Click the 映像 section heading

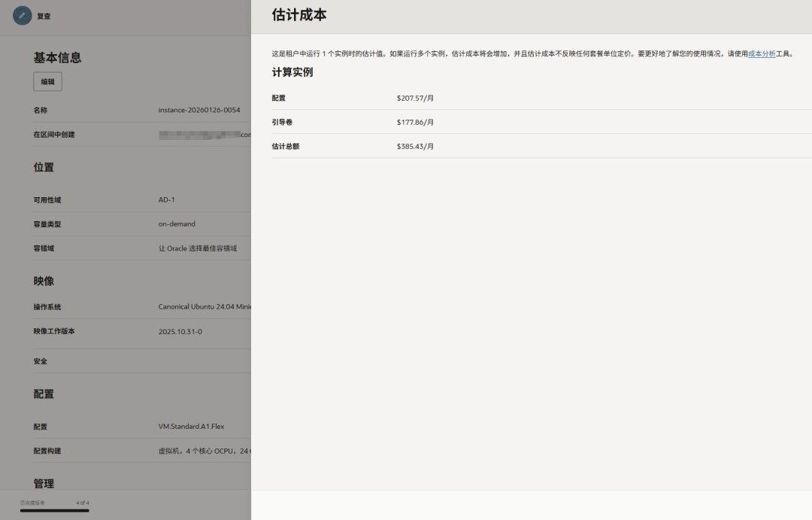(44, 281)
